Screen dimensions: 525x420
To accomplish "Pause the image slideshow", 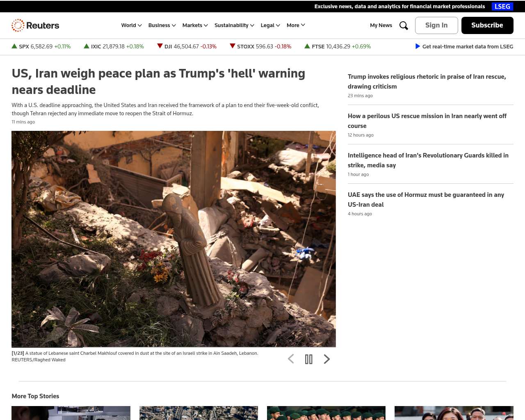I will (309, 359).
